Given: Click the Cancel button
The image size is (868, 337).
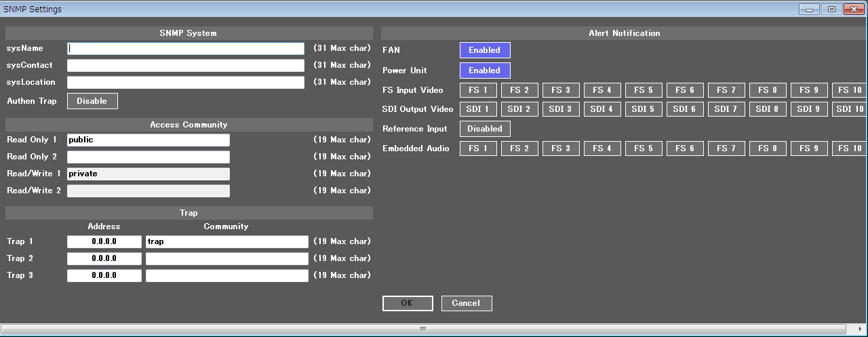Looking at the screenshot, I should point(467,303).
